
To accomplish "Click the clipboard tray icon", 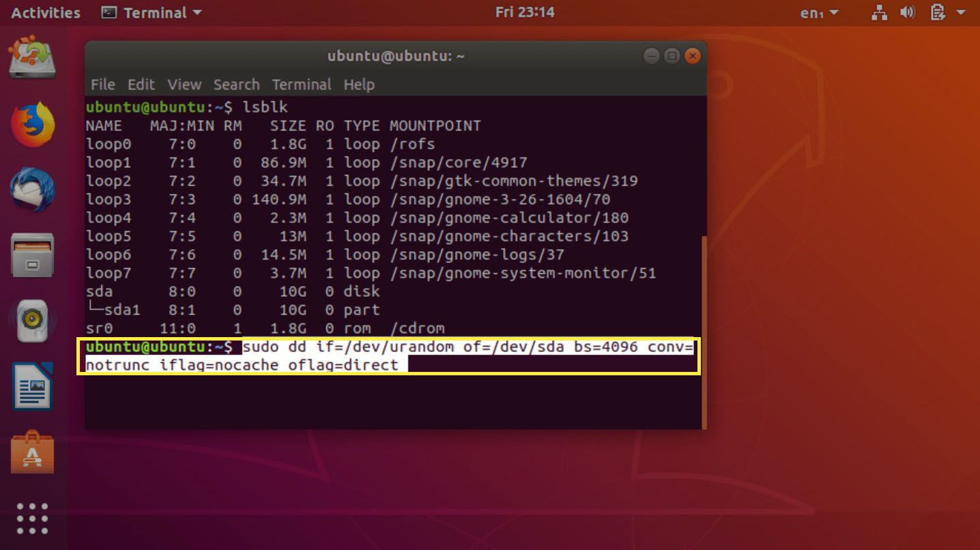I will pyautogui.click(x=938, y=12).
